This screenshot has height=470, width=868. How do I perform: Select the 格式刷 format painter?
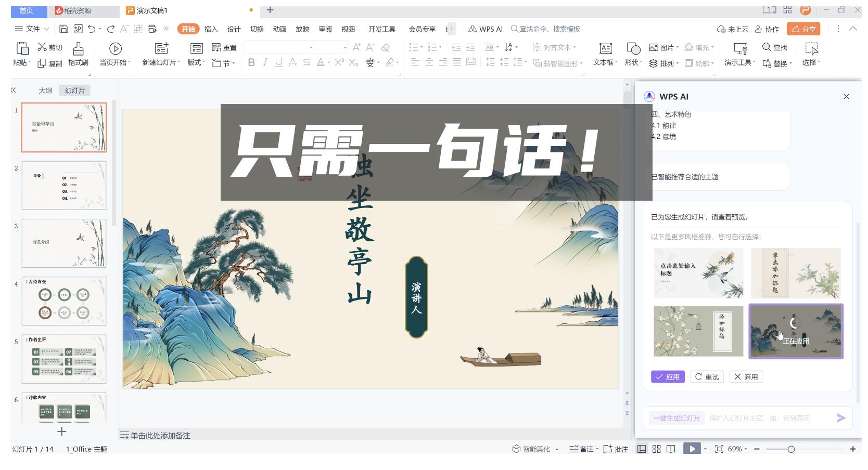[x=78, y=54]
